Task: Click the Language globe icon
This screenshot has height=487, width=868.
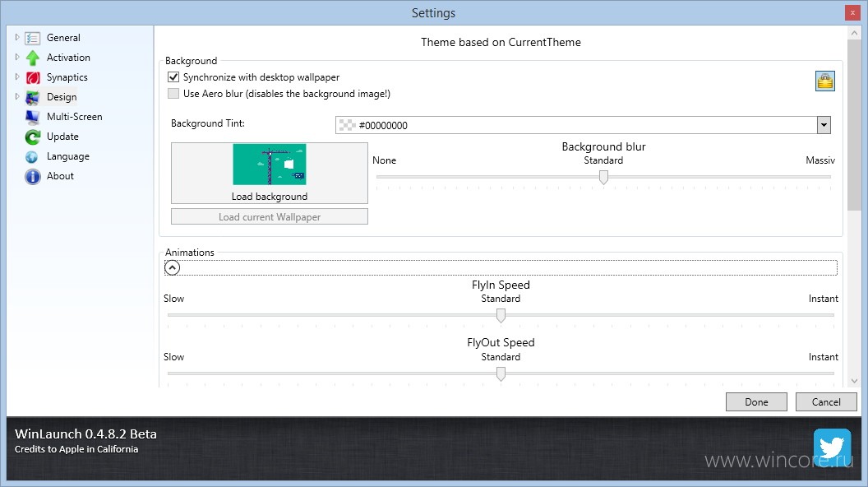Action: tap(32, 157)
